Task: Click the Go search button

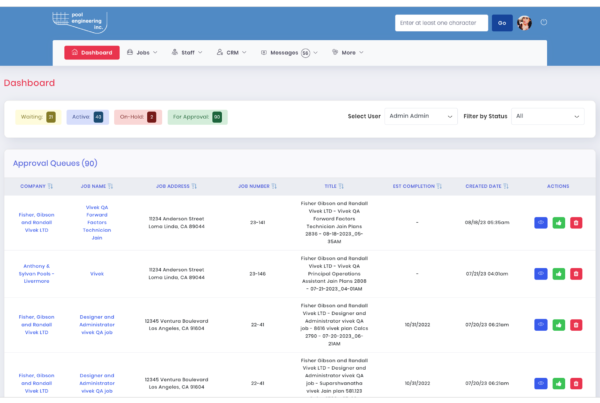Action: (502, 22)
